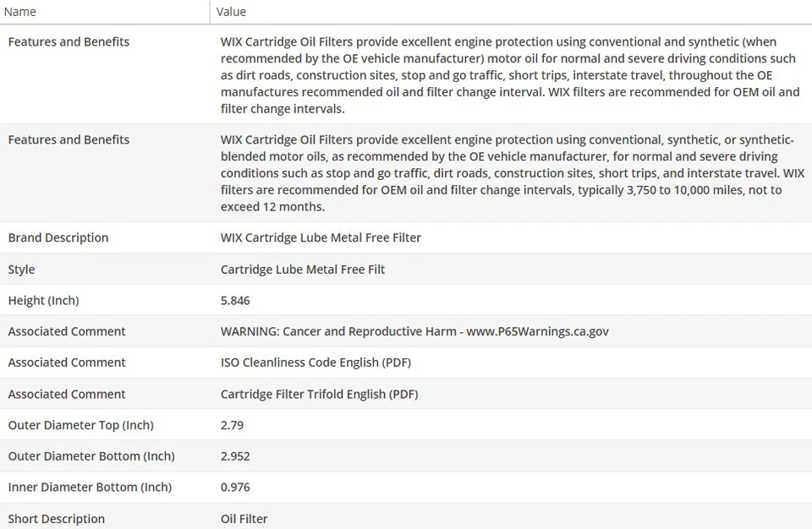Open Cartridge Filter Trifold English (PDF)
The width and height of the screenshot is (812, 529).
coord(319,394)
